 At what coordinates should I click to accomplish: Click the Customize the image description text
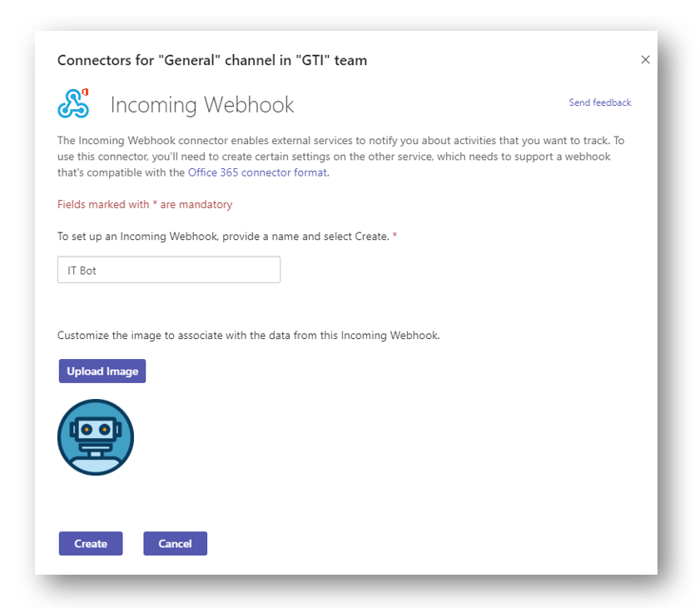(x=249, y=336)
